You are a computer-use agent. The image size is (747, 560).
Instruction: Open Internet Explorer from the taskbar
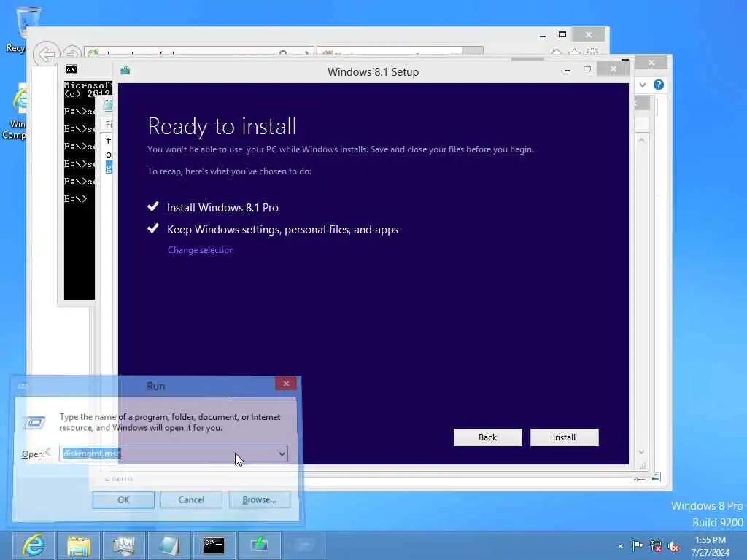point(34,545)
